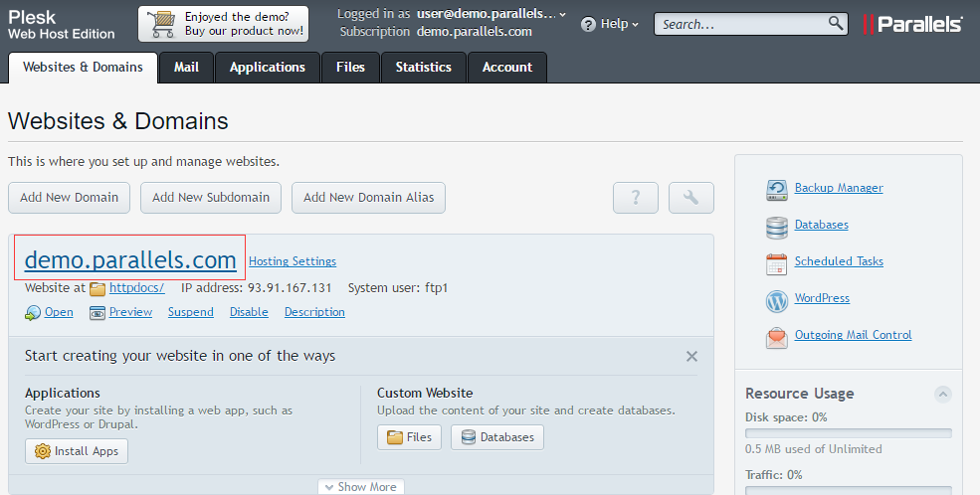Click the shopping cart icon in banner
The height and width of the screenshot is (495, 980).
pos(161,24)
